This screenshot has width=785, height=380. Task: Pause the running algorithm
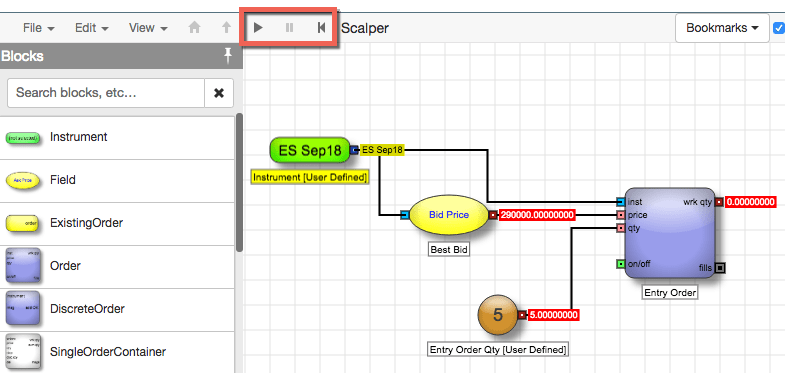(x=289, y=28)
